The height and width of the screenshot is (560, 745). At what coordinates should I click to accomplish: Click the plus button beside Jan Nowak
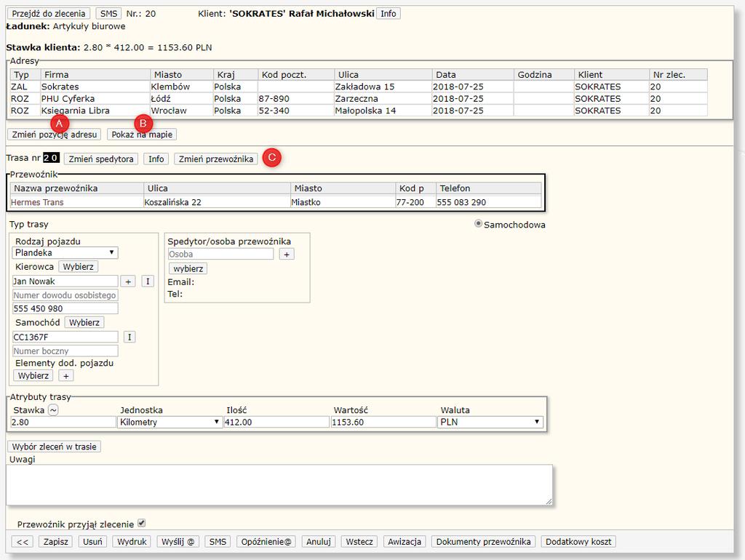tap(128, 281)
